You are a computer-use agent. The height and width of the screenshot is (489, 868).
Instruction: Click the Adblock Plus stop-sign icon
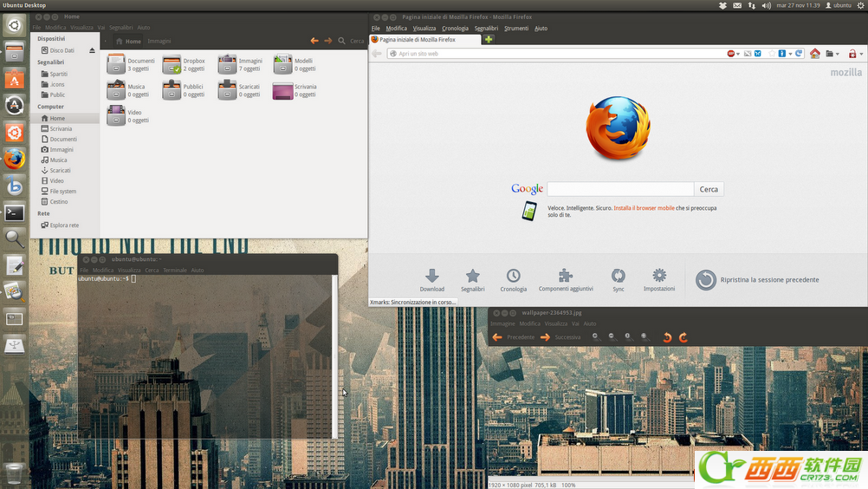click(731, 54)
